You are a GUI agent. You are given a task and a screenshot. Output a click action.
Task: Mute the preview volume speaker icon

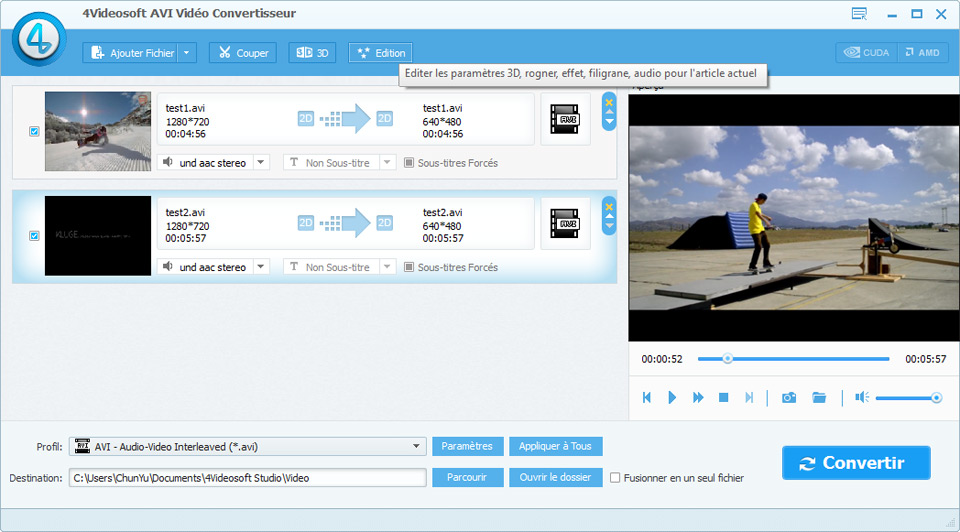click(x=861, y=398)
